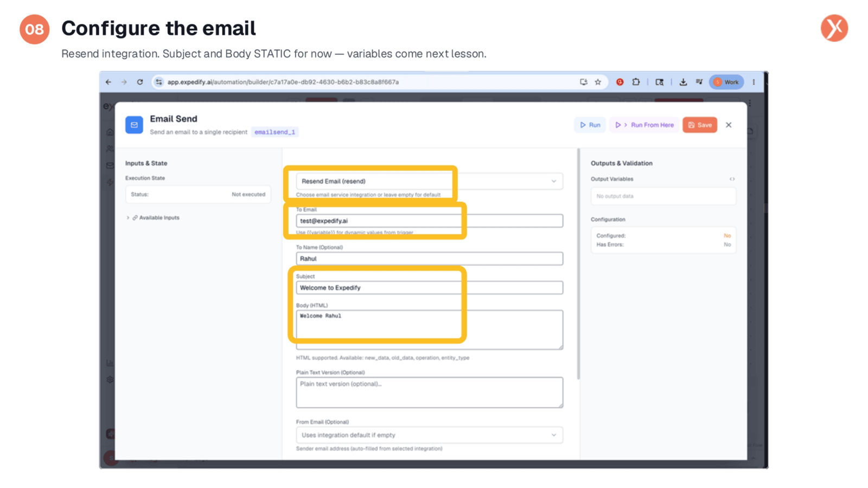This screenshot has width=868, height=488.
Task: Open the Resend Email integration dropdown
Action: click(429, 181)
